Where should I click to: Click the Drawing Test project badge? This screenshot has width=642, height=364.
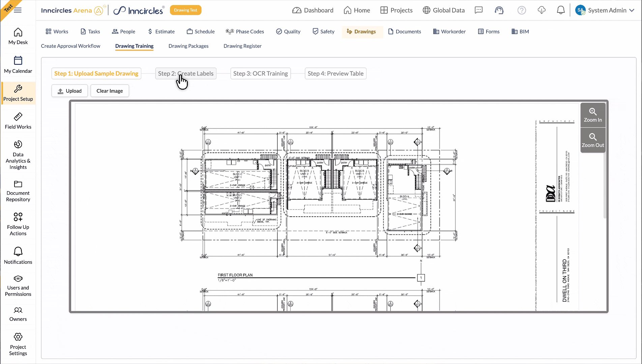point(185,10)
